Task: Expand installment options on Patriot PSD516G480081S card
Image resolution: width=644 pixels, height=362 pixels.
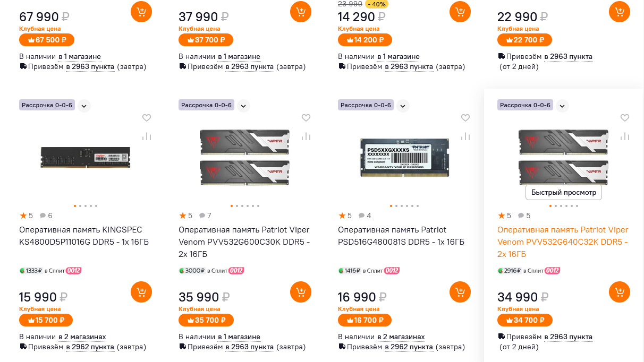Action: point(403,106)
